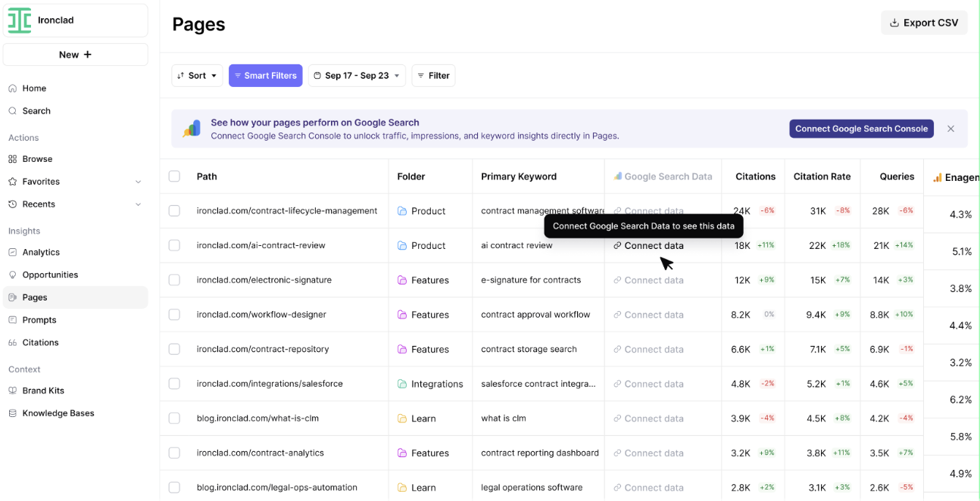The image size is (980, 501).
Task: Click the calendar icon in date range
Action: coord(317,76)
